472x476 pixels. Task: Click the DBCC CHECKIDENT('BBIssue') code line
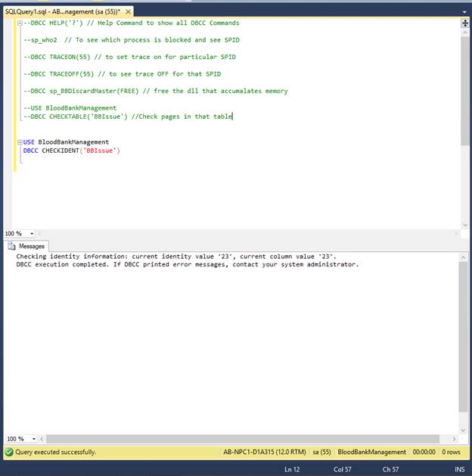[72, 151]
